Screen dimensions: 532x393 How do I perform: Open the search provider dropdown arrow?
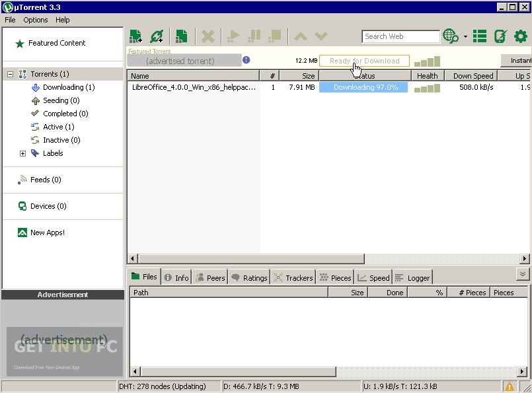pyautogui.click(x=465, y=36)
